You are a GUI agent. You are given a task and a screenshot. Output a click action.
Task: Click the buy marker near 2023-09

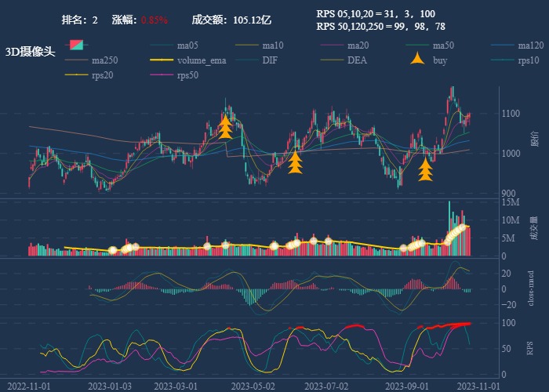click(426, 169)
